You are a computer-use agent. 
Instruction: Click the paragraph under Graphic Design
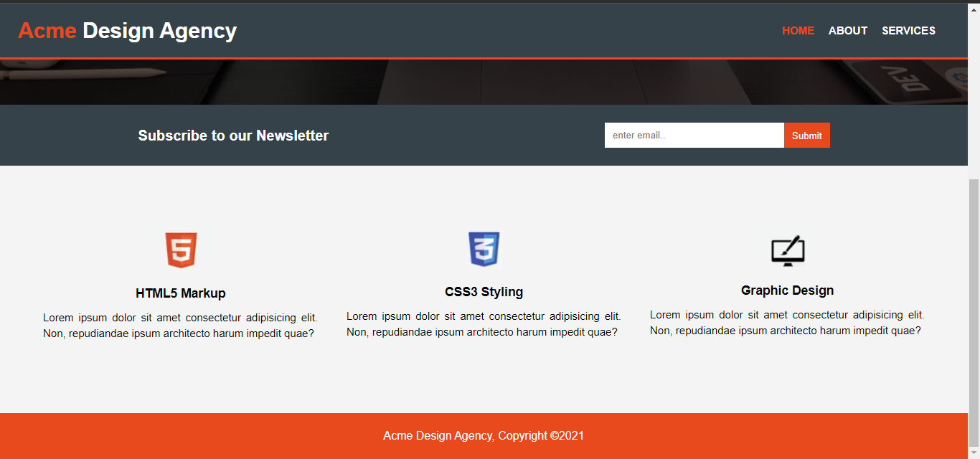pos(787,323)
